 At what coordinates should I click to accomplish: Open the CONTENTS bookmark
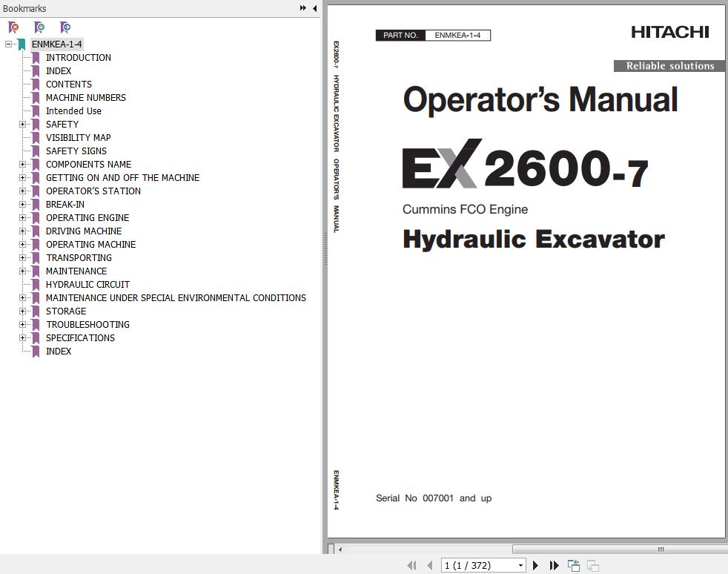69,84
